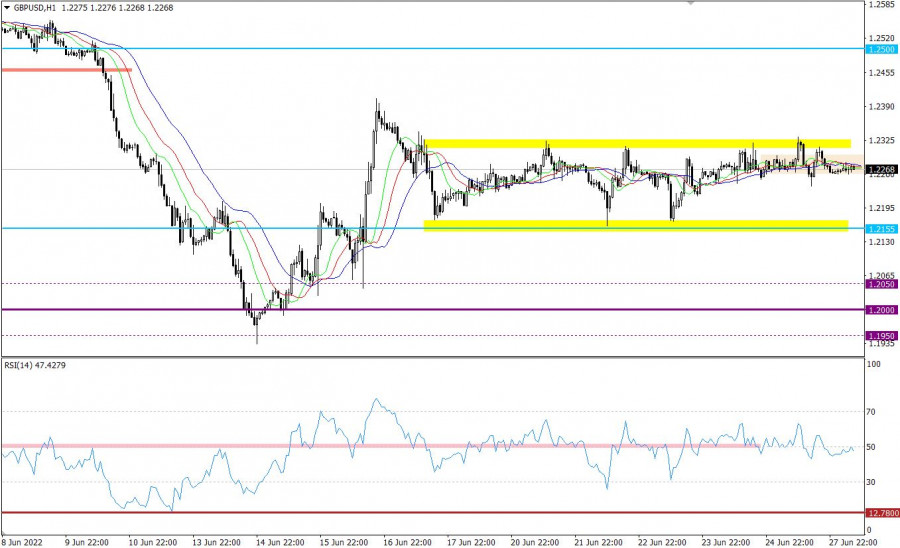The image size is (900, 548).
Task: Select the purple 1.2000 price level tag
Action: 882,310
